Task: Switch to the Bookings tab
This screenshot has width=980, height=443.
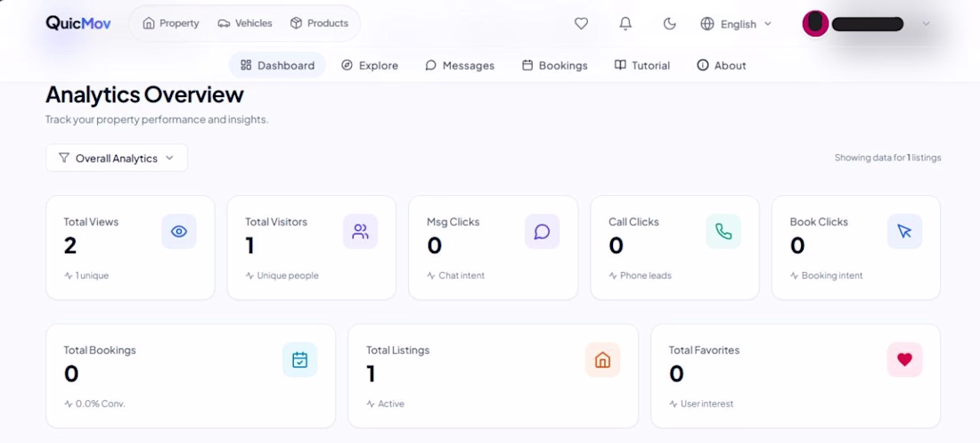Action: coord(554,65)
